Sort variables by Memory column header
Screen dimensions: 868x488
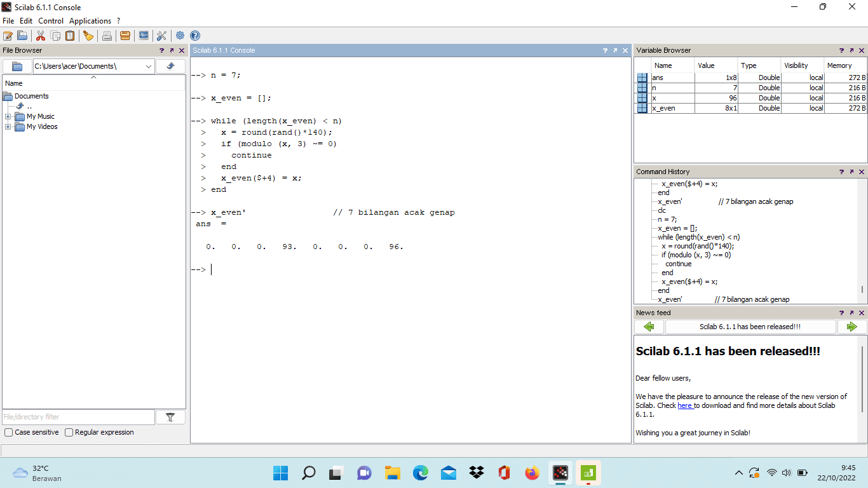tap(846, 65)
